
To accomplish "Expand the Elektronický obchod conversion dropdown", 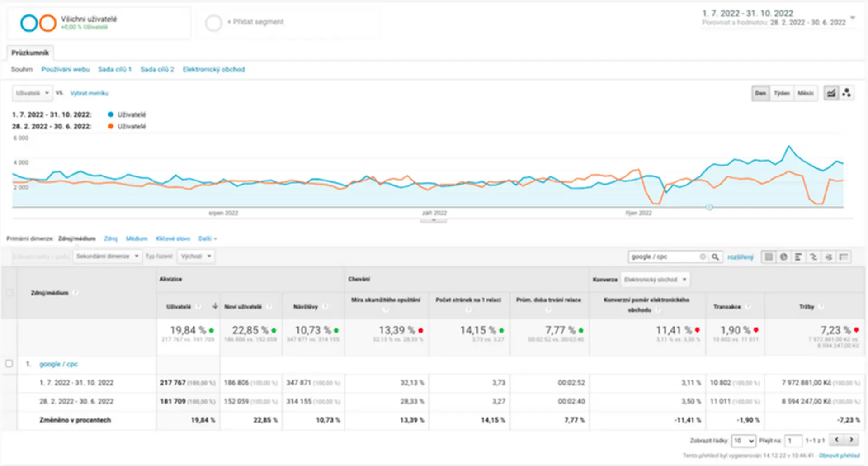I will tap(655, 280).
